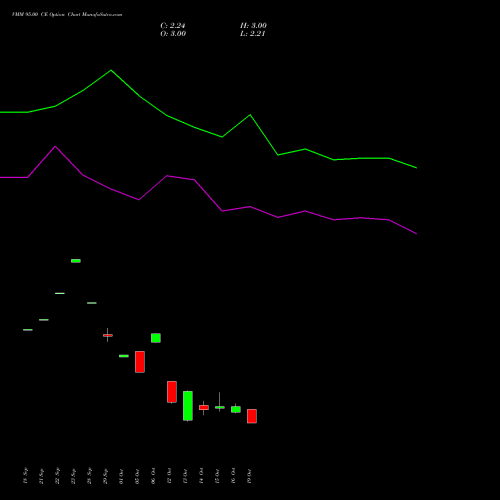Screen dimensions: 500x500
Task: Click the 13 Oct date label
Action: click(x=185, y=476)
